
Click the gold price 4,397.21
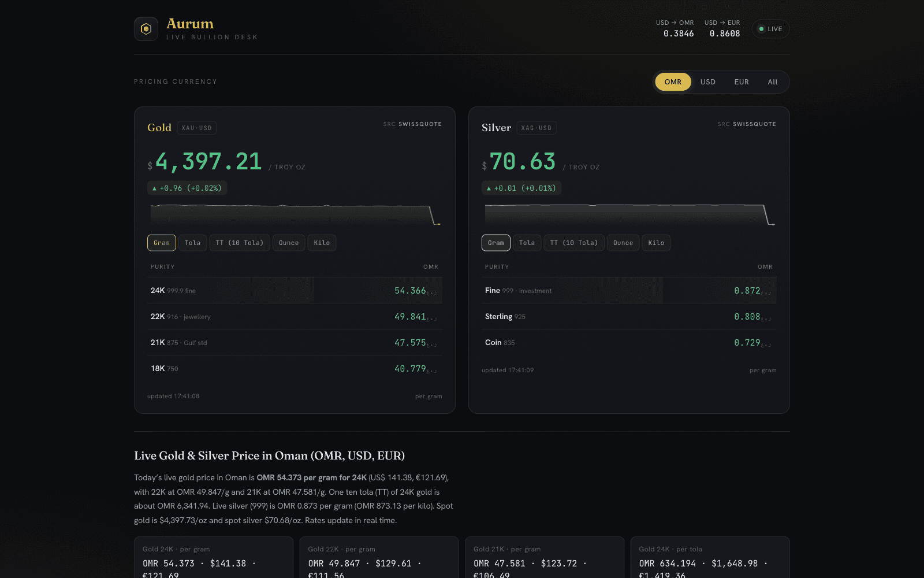[208, 161]
